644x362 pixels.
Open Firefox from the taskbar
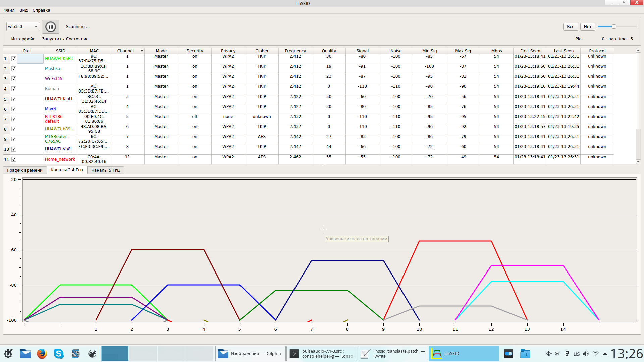[42, 354]
